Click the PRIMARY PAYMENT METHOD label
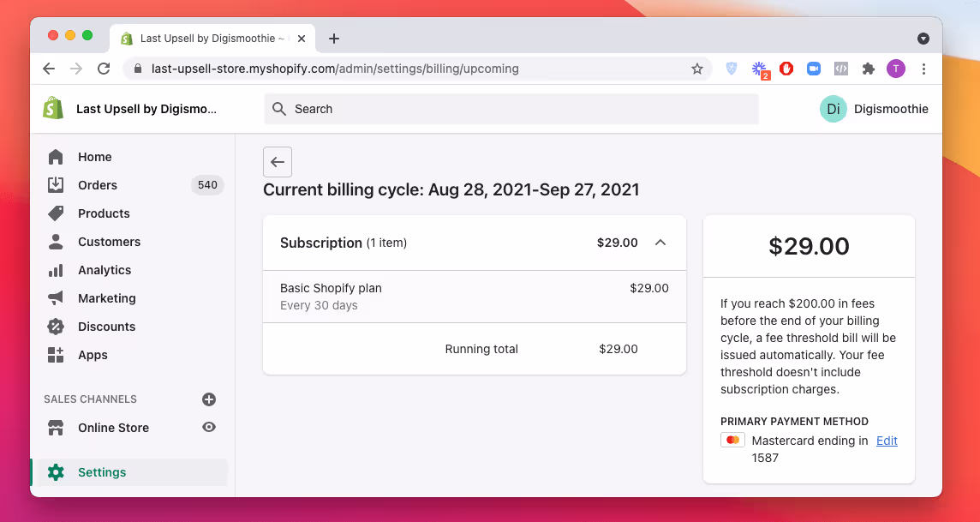This screenshot has height=522, width=980. click(794, 422)
